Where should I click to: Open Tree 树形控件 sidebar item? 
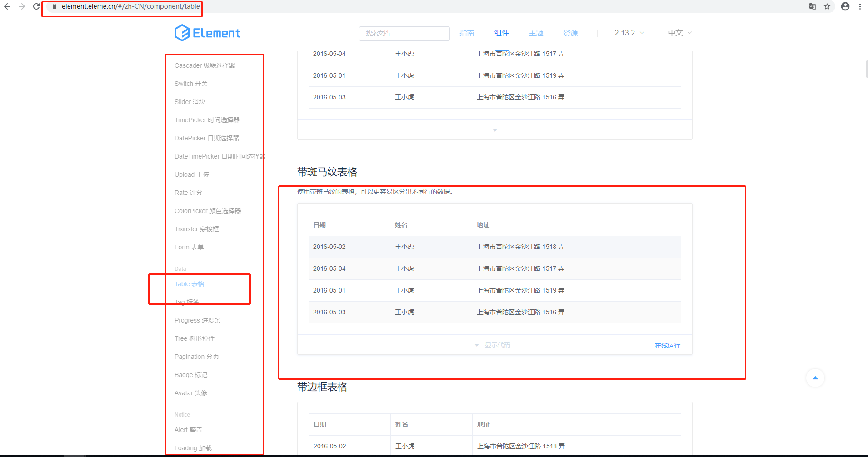(x=195, y=338)
